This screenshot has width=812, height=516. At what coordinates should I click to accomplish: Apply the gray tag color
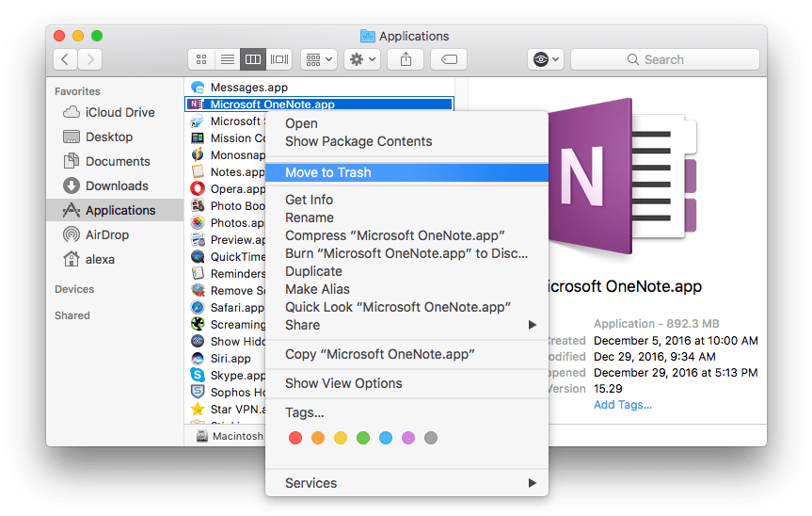431,438
